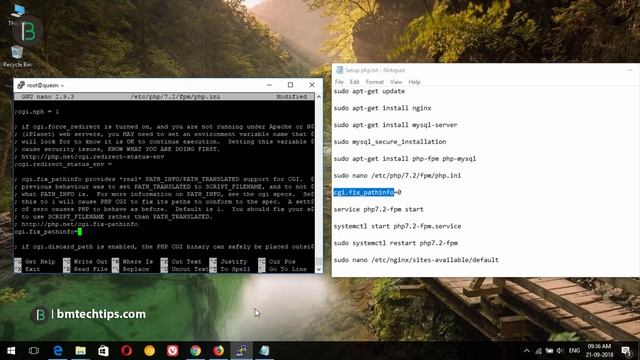Open the Action Center notifications icon
This screenshot has width=640, height=360.
626,351
